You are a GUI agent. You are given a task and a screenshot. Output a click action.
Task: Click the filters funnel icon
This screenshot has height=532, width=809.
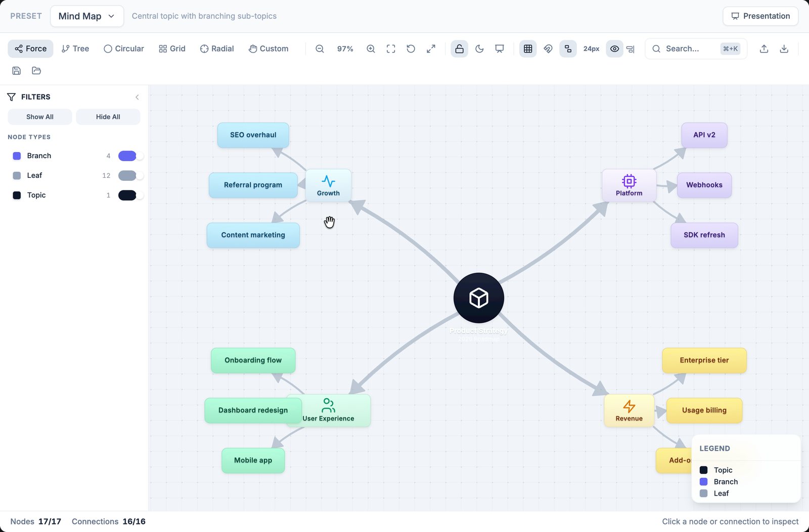tap(11, 97)
